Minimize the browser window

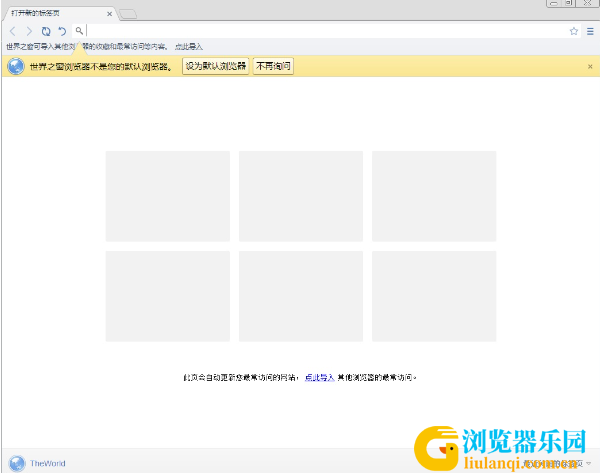(554, 3)
